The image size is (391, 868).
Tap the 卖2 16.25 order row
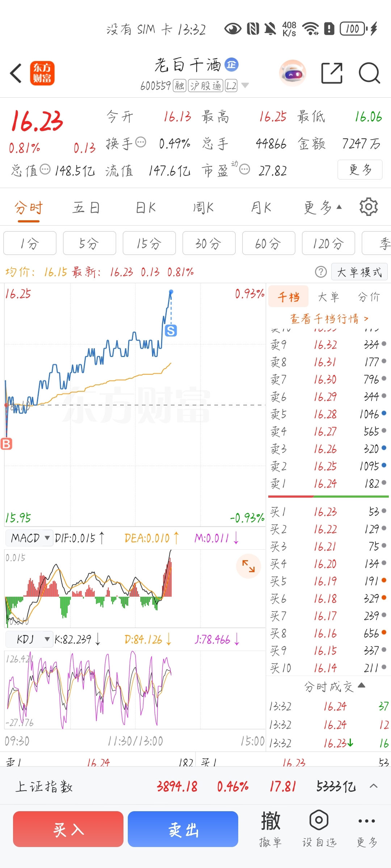pyautogui.click(x=328, y=466)
